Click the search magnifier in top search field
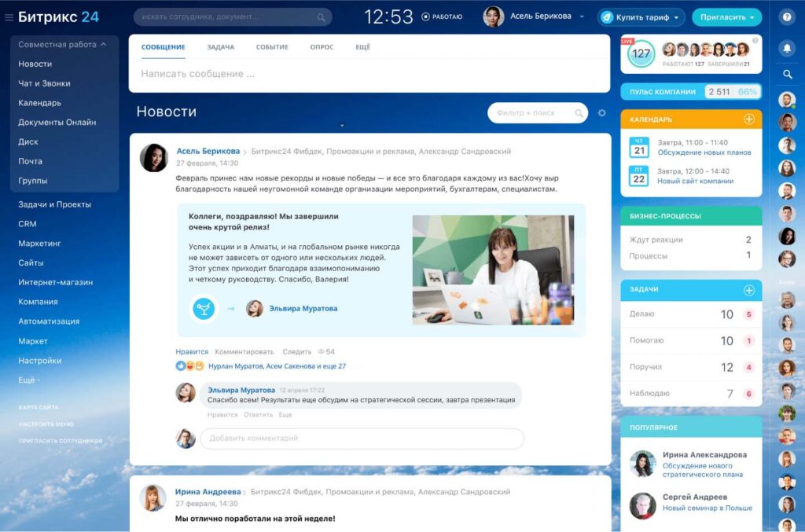This screenshot has height=532, width=805. click(322, 17)
